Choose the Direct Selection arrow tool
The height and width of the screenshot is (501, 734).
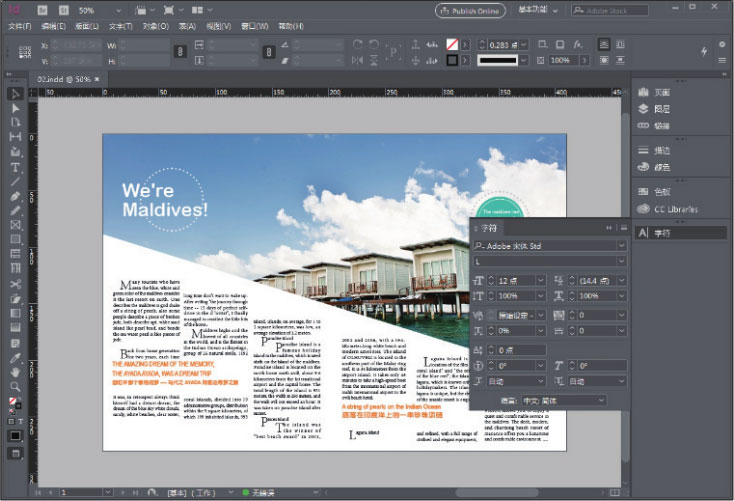[16, 108]
